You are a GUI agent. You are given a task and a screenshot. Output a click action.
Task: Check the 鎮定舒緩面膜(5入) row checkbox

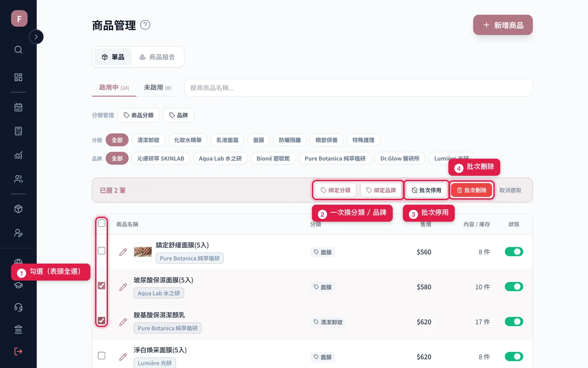[101, 251]
